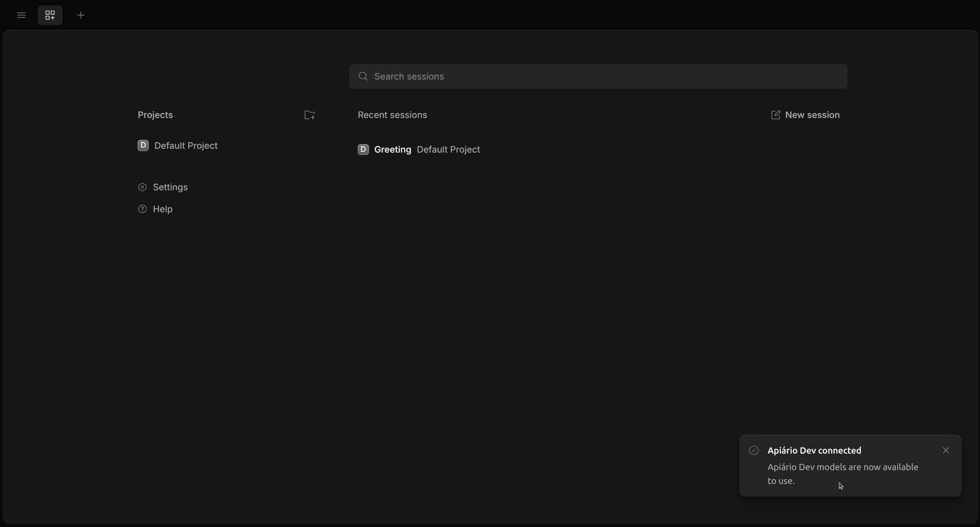The height and width of the screenshot is (527, 980).
Task: Click the Search sessions input field
Action: pyautogui.click(x=598, y=76)
